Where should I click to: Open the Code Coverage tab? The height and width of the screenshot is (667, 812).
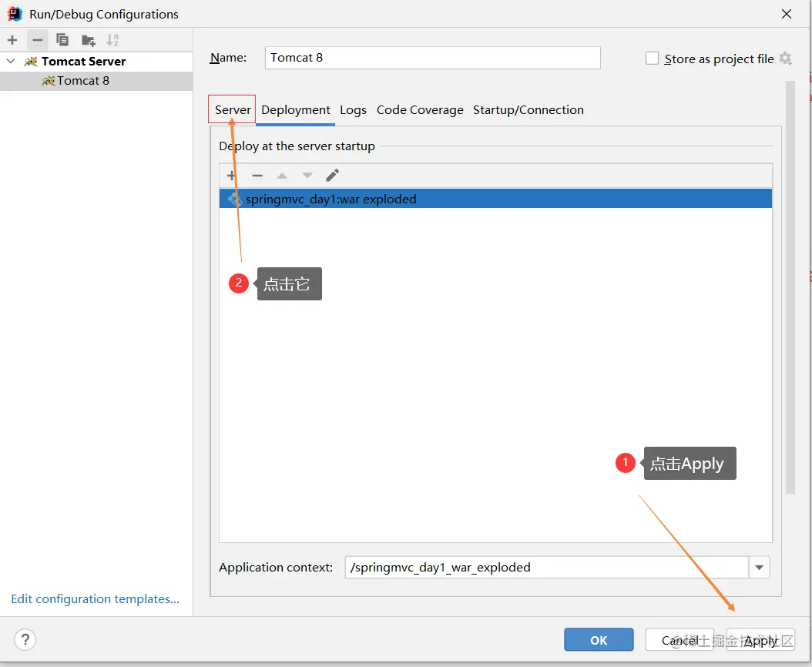coord(420,110)
